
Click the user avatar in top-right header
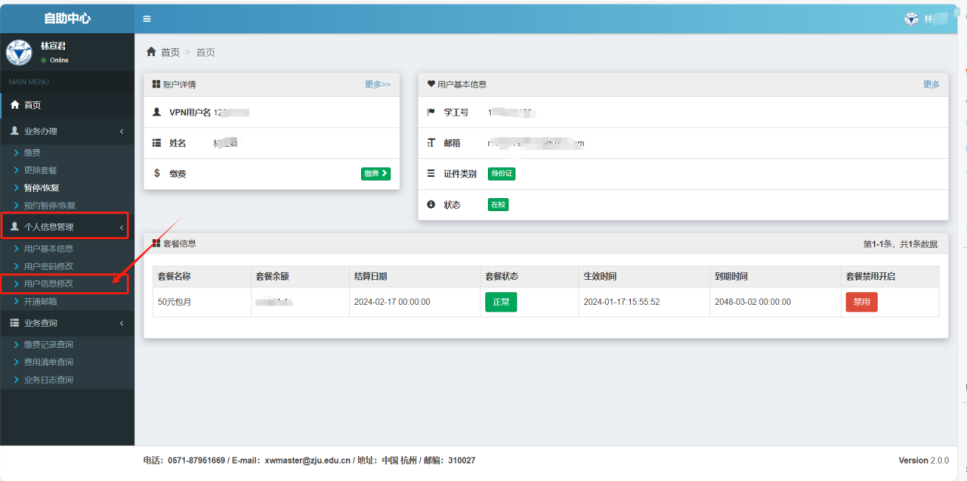(911, 19)
